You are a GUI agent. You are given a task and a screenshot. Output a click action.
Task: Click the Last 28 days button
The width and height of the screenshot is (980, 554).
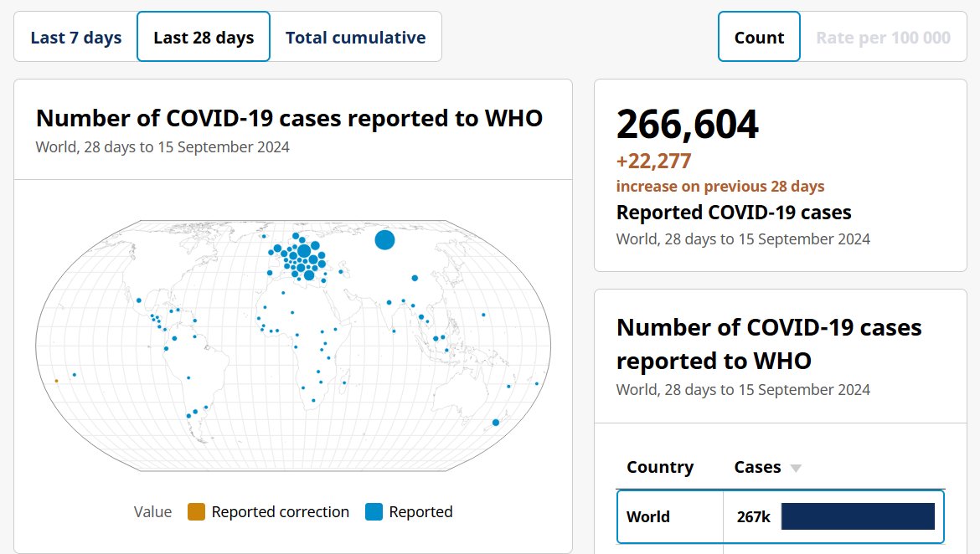[204, 37]
